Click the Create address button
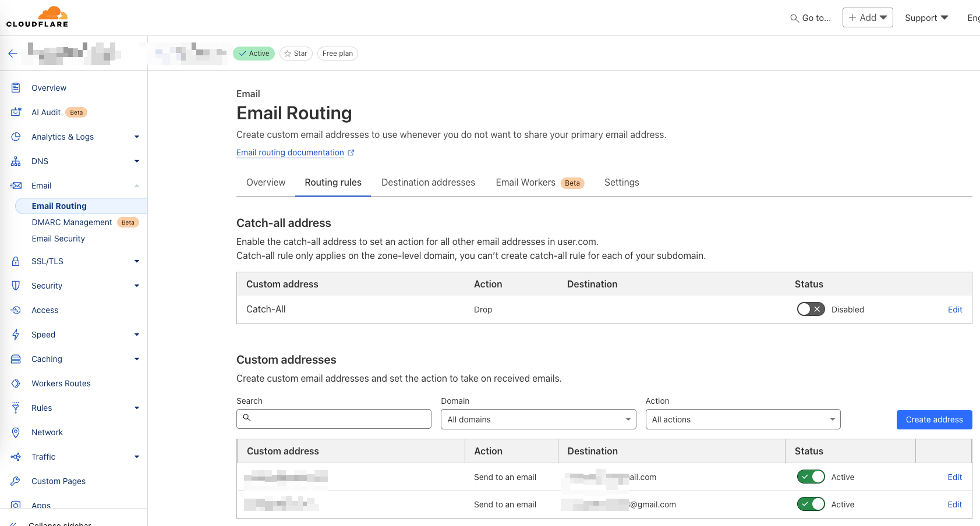 click(934, 420)
